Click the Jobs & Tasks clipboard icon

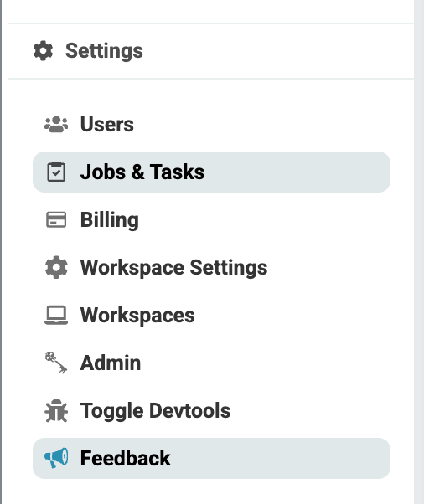56,172
